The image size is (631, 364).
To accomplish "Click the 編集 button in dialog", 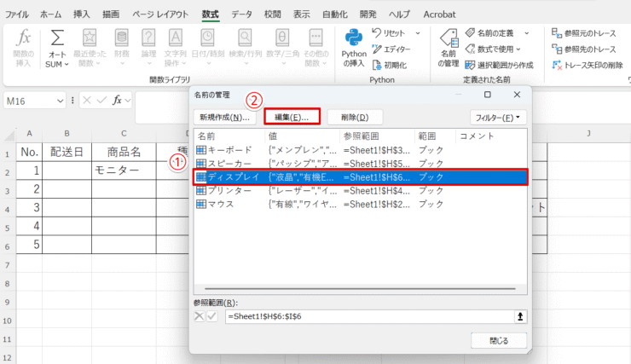I will (x=292, y=117).
